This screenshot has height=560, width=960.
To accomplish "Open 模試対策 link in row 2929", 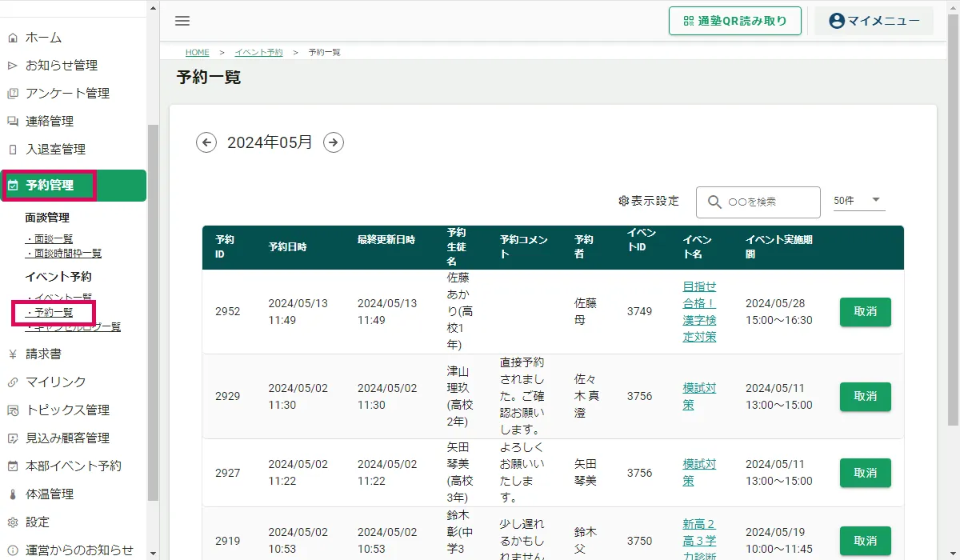I will coord(700,396).
